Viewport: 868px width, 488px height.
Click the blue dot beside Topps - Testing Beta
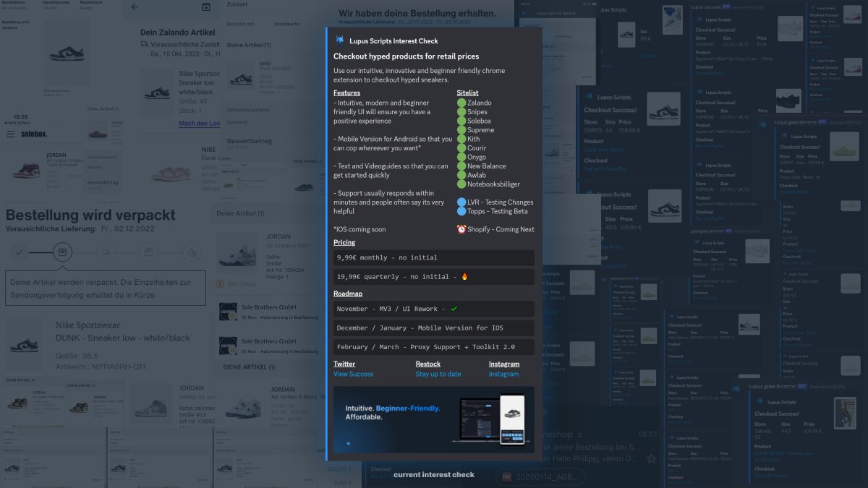tap(461, 211)
